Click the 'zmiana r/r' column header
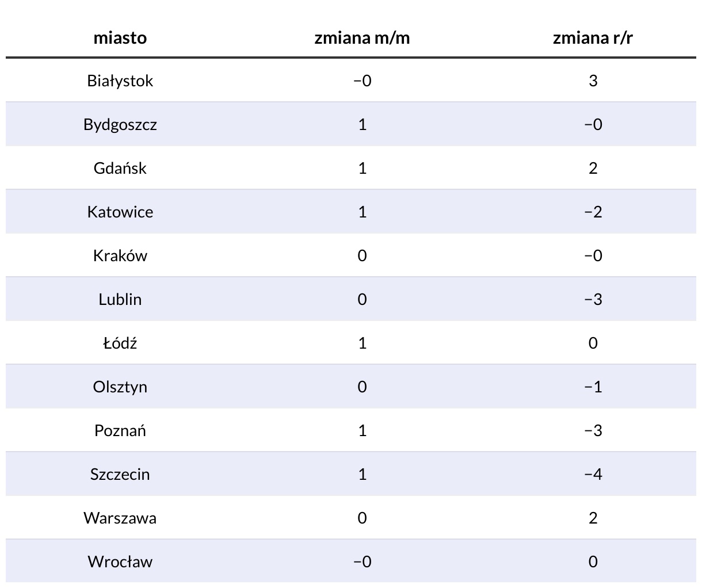The height and width of the screenshot is (588, 702). 593,38
